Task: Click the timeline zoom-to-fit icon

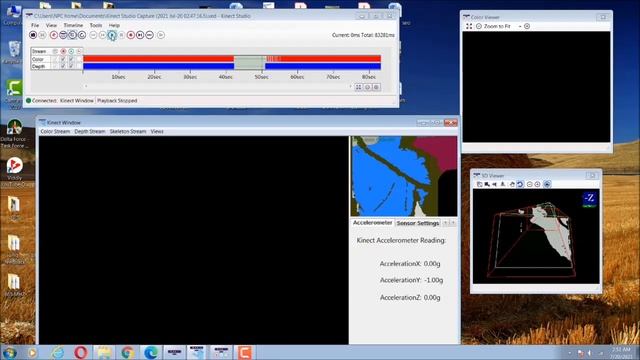Action: pyautogui.click(x=358, y=87)
